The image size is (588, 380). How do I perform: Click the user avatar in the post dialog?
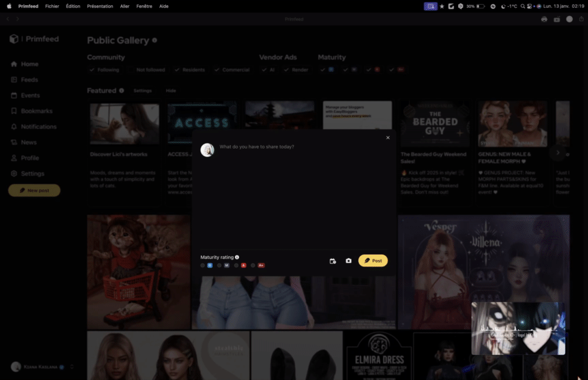pyautogui.click(x=207, y=150)
